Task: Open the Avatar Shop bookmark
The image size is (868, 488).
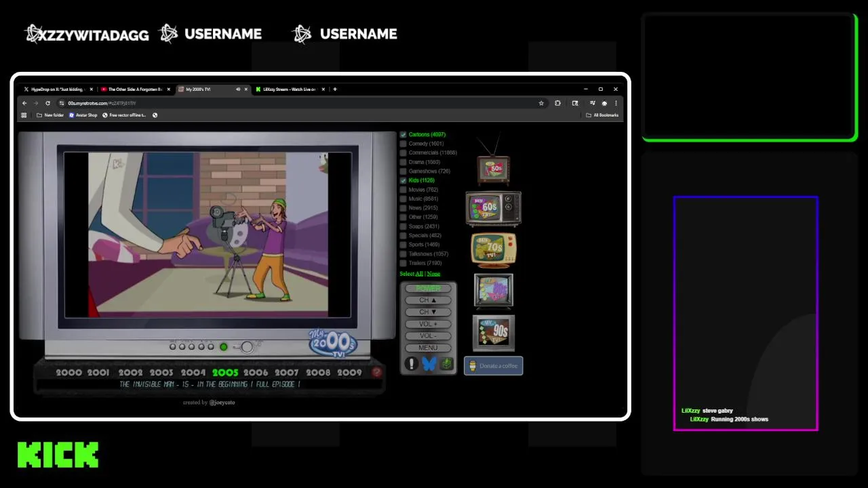Action: (83, 115)
